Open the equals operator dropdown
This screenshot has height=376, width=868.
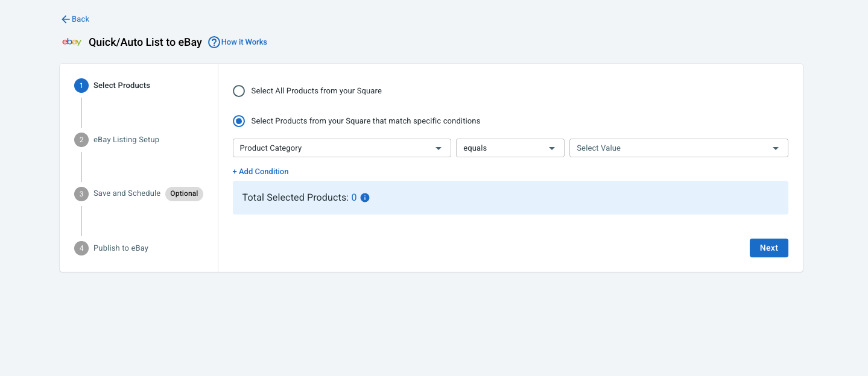(x=510, y=148)
